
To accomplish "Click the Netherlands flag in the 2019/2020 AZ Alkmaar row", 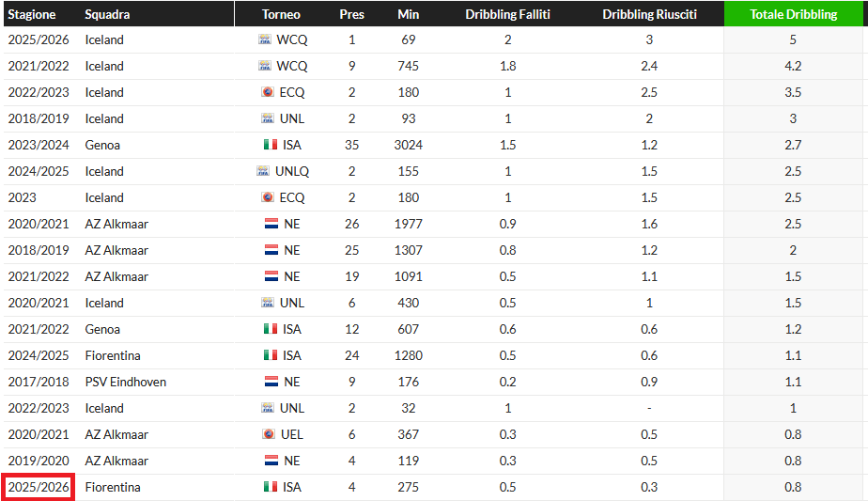I will click(x=271, y=461).
